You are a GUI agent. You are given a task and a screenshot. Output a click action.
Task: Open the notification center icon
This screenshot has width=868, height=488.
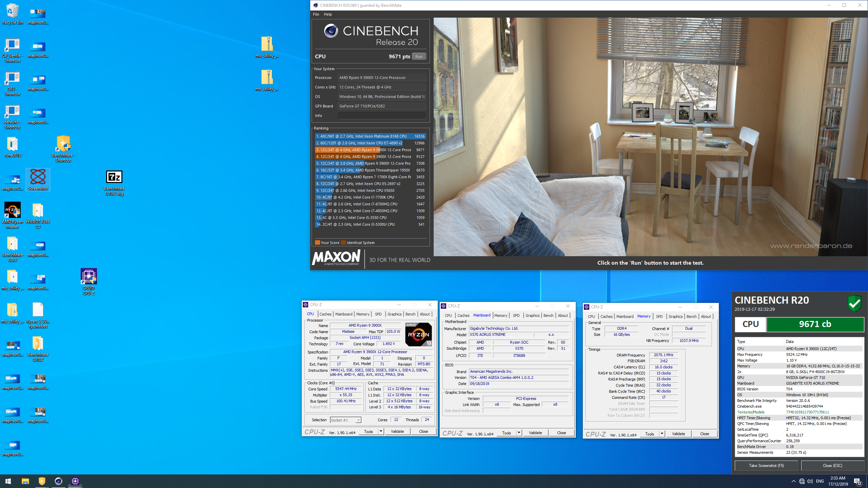click(x=858, y=481)
